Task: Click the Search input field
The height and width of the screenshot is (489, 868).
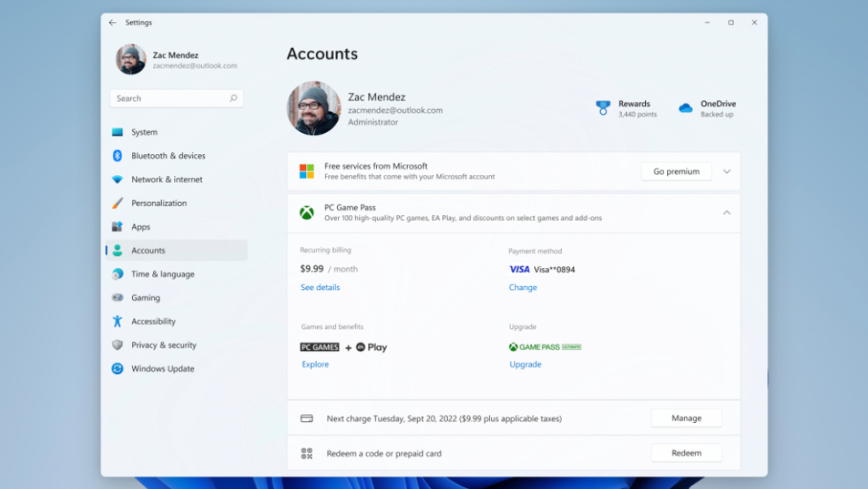Action: click(x=169, y=99)
